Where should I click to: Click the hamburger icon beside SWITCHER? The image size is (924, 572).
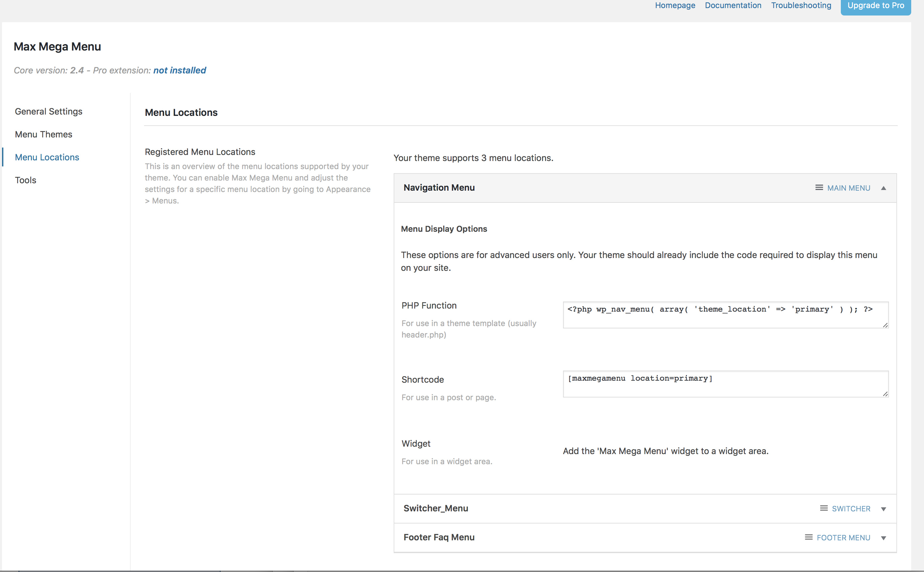[824, 508]
